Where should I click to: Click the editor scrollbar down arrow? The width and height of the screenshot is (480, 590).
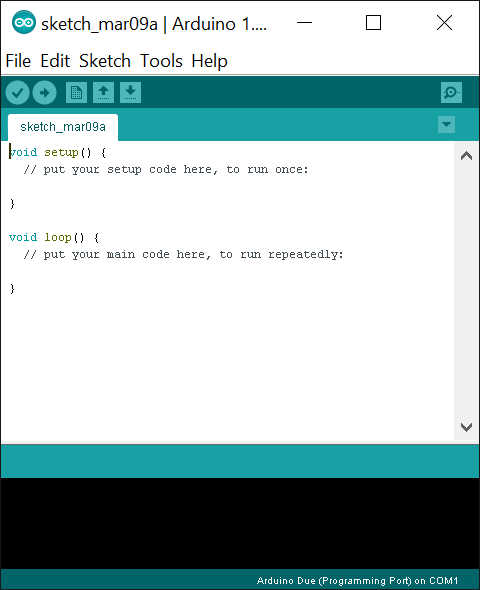click(466, 427)
